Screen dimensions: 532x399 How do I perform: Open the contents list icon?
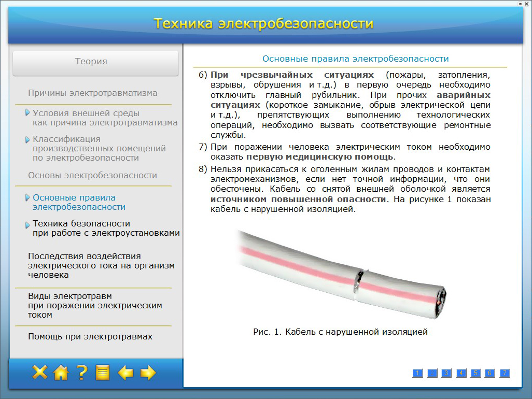point(103,372)
